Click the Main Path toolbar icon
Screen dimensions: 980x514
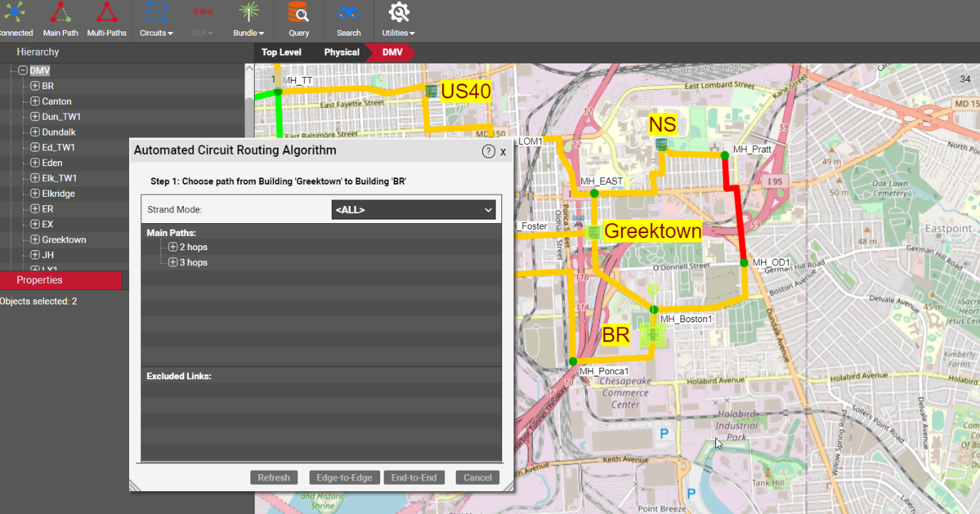[61, 13]
